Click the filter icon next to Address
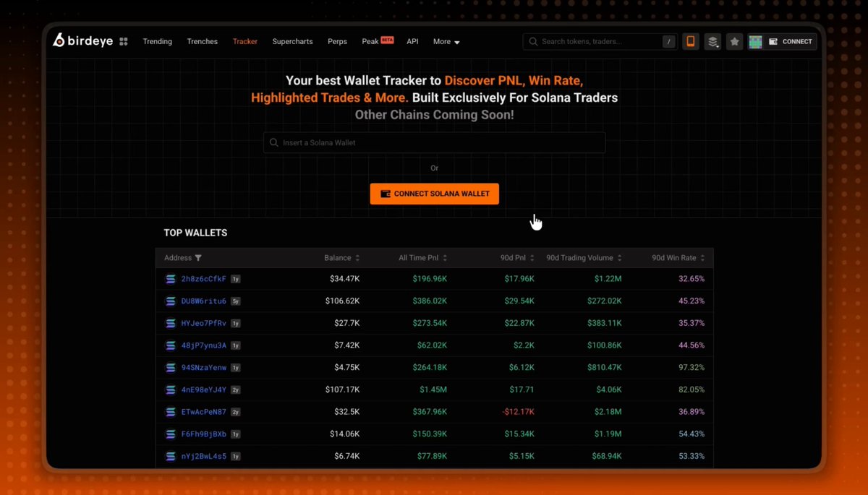The height and width of the screenshot is (495, 868). tap(198, 258)
